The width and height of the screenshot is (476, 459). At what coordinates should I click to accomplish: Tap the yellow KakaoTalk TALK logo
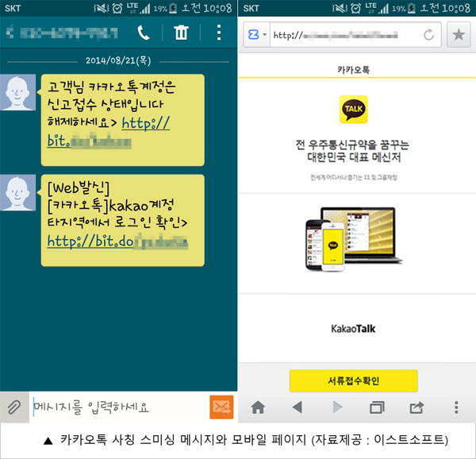(353, 110)
